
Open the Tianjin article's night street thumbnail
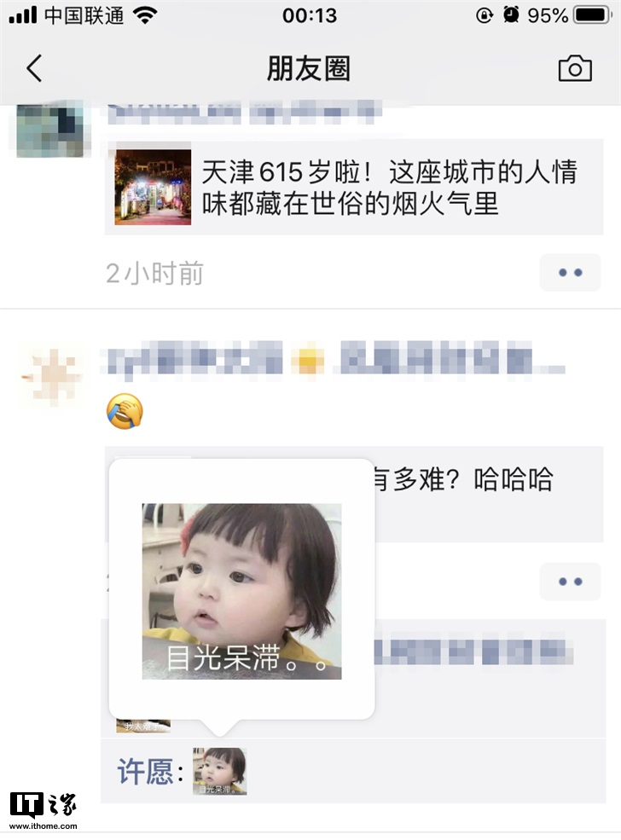point(153,187)
